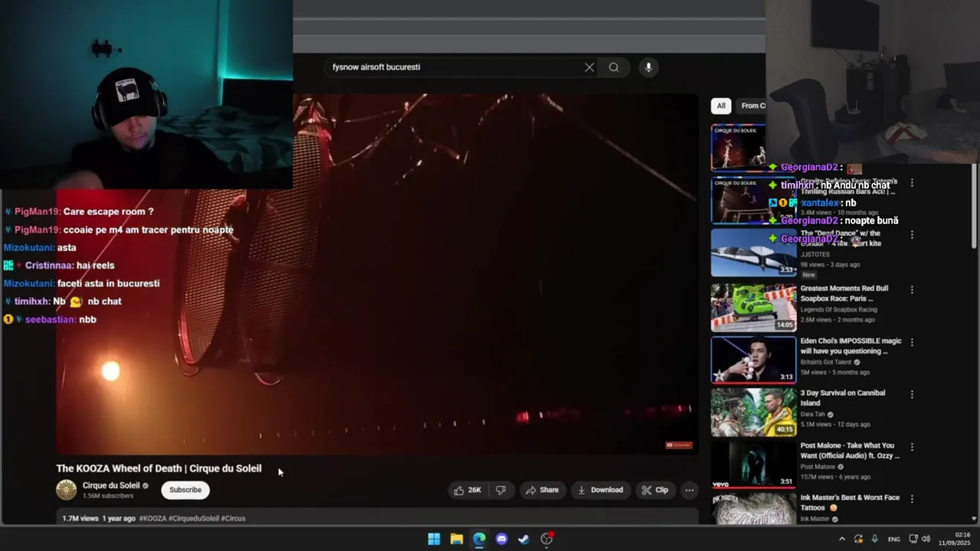Open the Cirque du Soleil channel avatar

(67, 490)
